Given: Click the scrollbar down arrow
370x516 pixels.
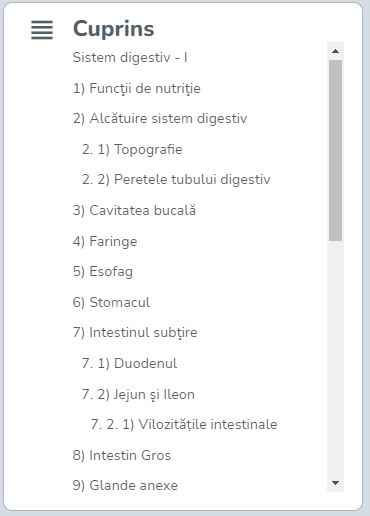Looking at the screenshot, I should click(x=335, y=483).
